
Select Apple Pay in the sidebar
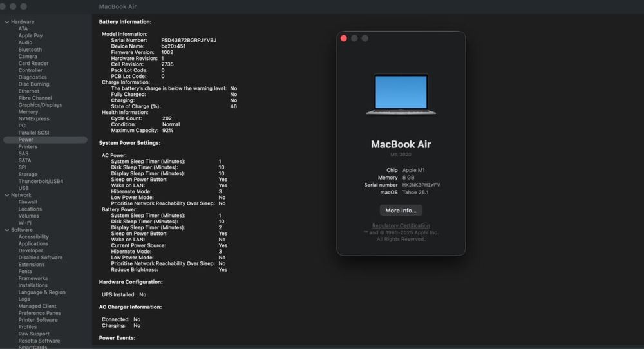pyautogui.click(x=30, y=35)
